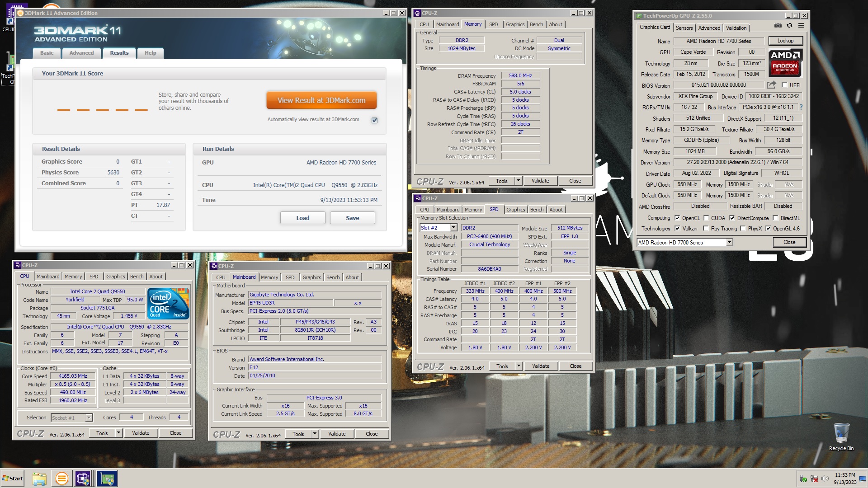Image resolution: width=868 pixels, height=488 pixels.
Task: Click the Load button in Run Details
Action: click(302, 218)
